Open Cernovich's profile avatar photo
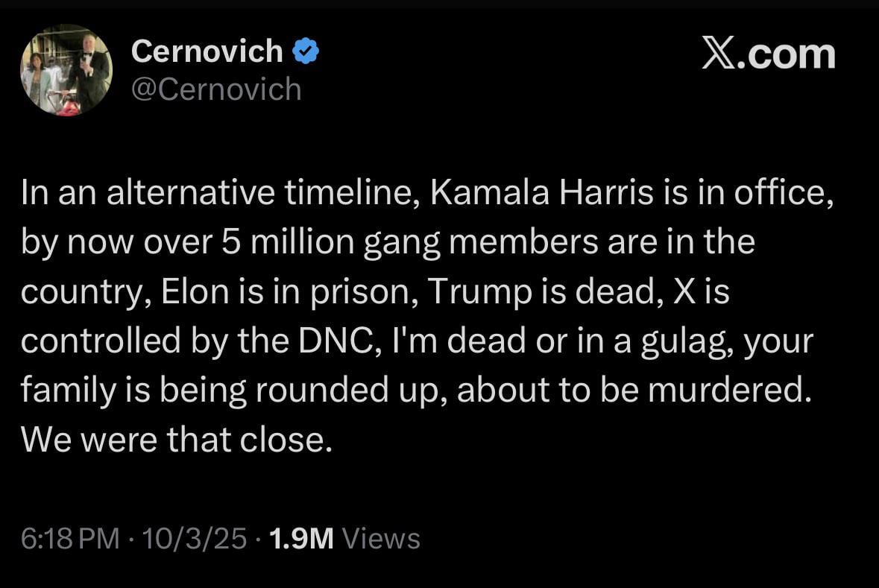The image size is (879, 588). [66, 69]
